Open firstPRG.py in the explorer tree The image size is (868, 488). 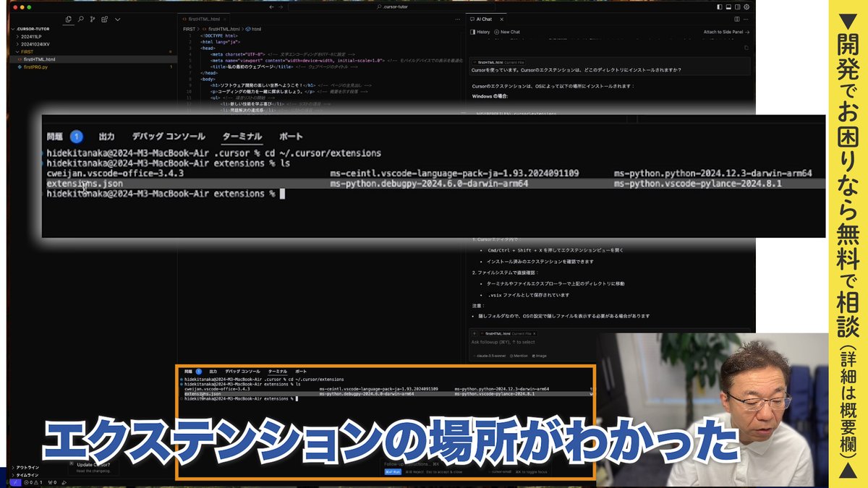click(93, 67)
